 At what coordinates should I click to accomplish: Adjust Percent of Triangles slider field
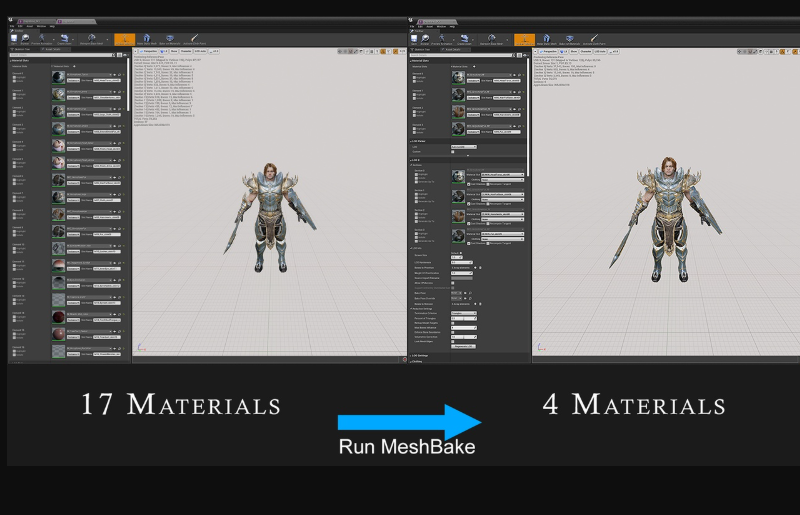(464, 318)
